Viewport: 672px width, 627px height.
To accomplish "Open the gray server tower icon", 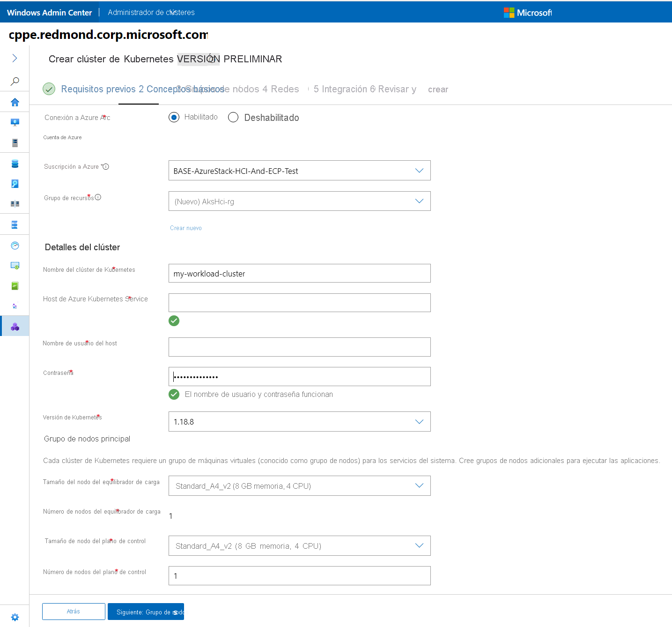I will pyautogui.click(x=15, y=143).
